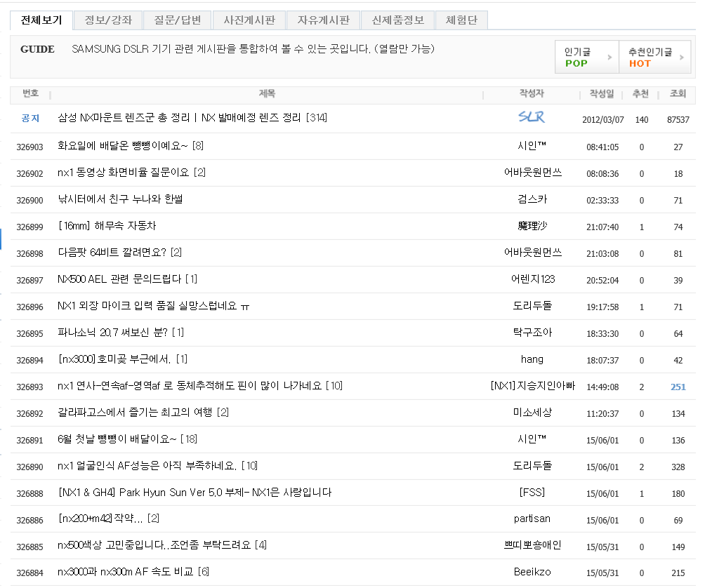Click the SLR logo in author column

tap(532, 117)
